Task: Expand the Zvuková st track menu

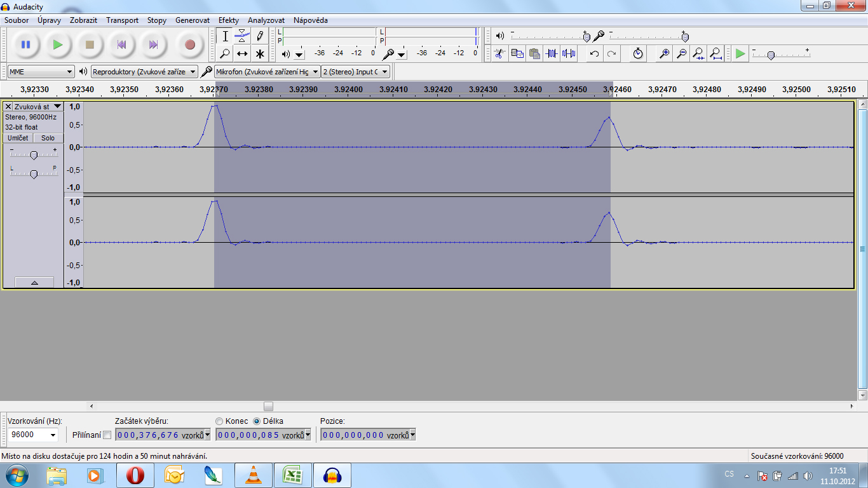Action: (x=58, y=107)
